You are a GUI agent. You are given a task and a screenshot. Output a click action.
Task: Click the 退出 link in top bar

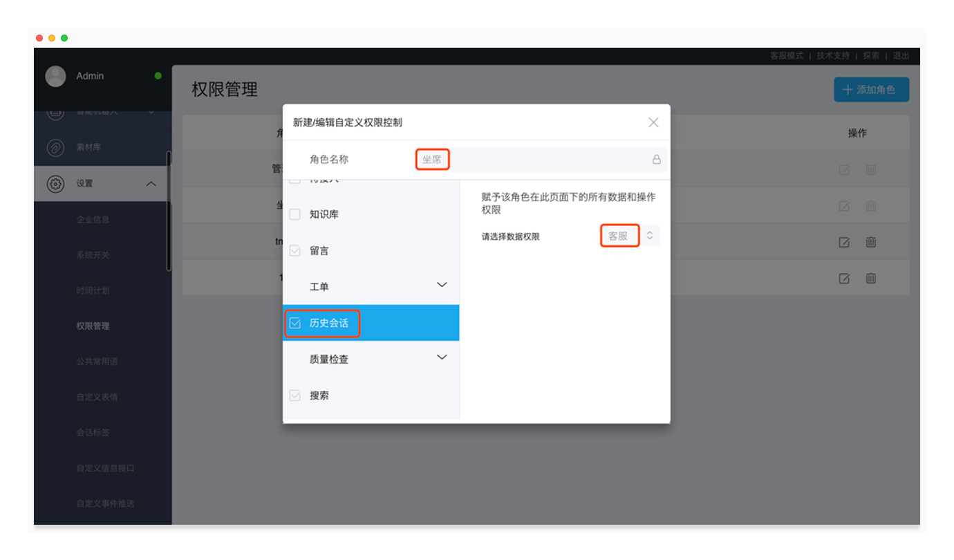pos(901,56)
